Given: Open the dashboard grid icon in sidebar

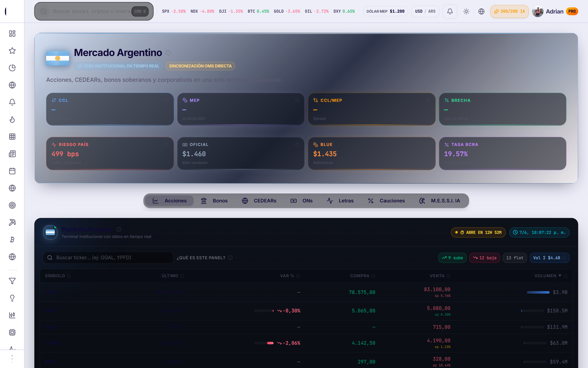Looking at the screenshot, I should pyautogui.click(x=12, y=34).
